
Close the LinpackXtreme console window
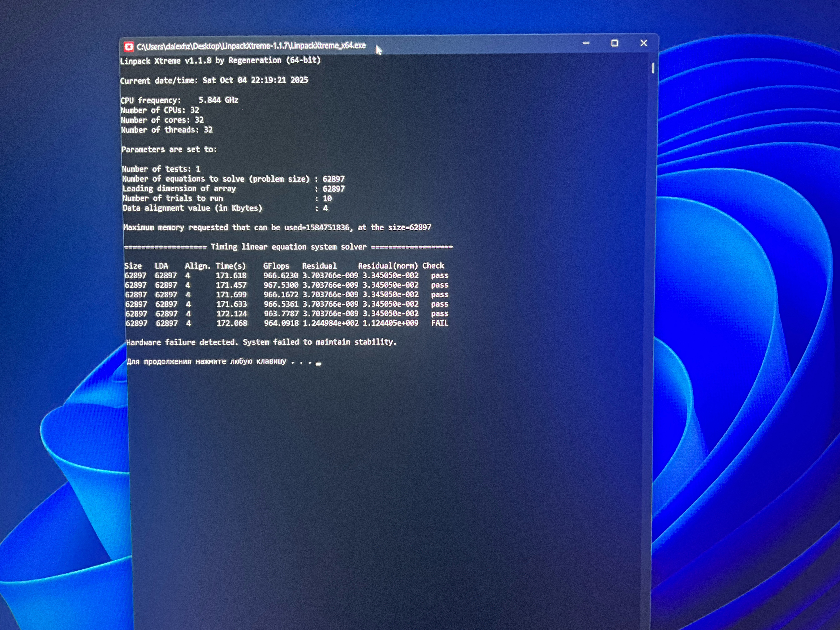click(643, 43)
